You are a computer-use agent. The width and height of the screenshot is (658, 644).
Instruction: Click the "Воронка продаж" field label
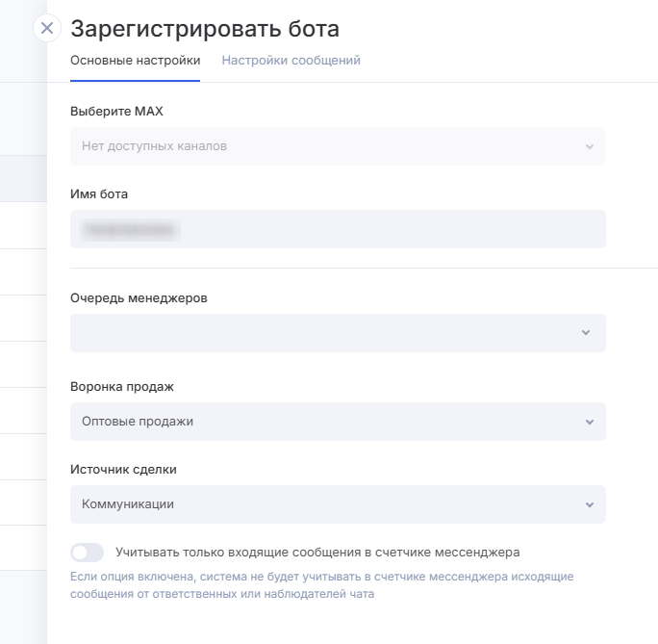click(x=122, y=387)
